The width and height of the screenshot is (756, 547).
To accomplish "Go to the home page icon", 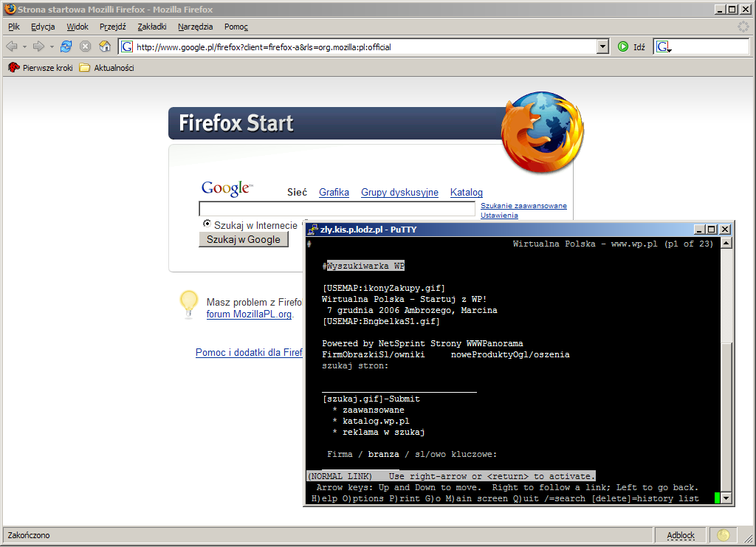I will click(x=105, y=47).
